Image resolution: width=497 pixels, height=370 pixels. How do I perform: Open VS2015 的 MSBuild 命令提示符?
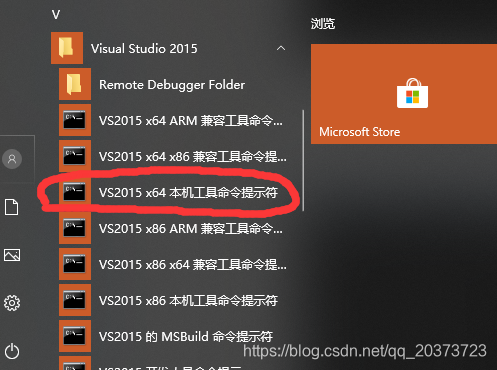coord(172,336)
